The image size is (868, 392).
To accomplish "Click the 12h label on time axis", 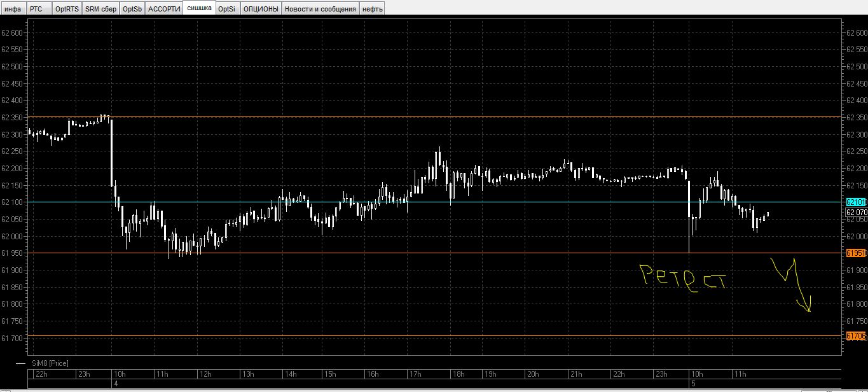I will pyautogui.click(x=205, y=374).
